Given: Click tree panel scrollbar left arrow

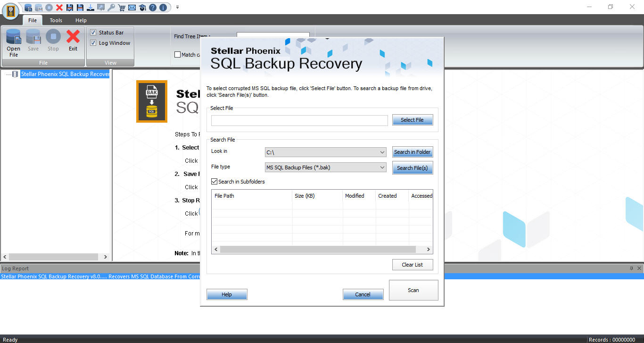Looking at the screenshot, I should coord(4,257).
